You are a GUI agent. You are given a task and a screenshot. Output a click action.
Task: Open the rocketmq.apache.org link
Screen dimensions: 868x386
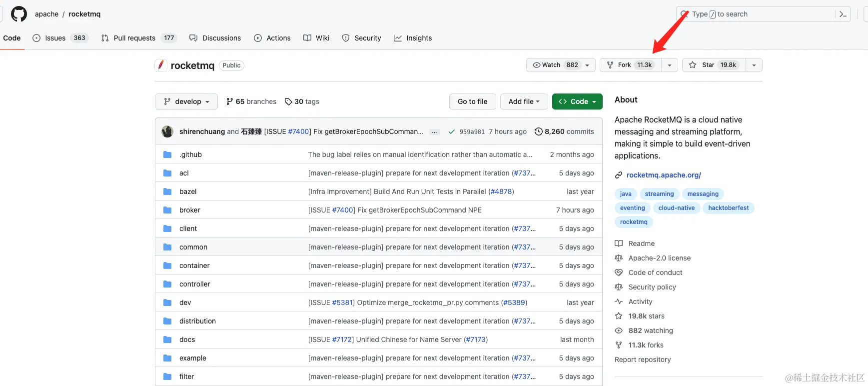coord(664,175)
